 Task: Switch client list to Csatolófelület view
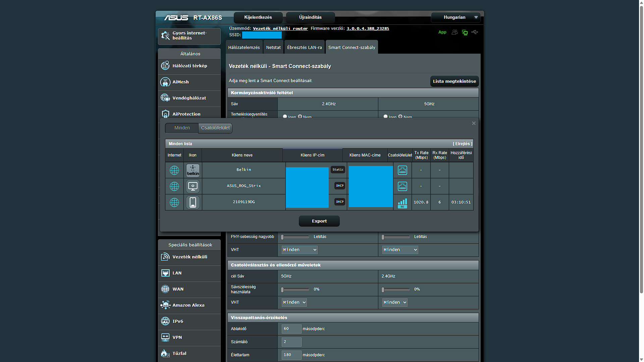click(x=215, y=128)
